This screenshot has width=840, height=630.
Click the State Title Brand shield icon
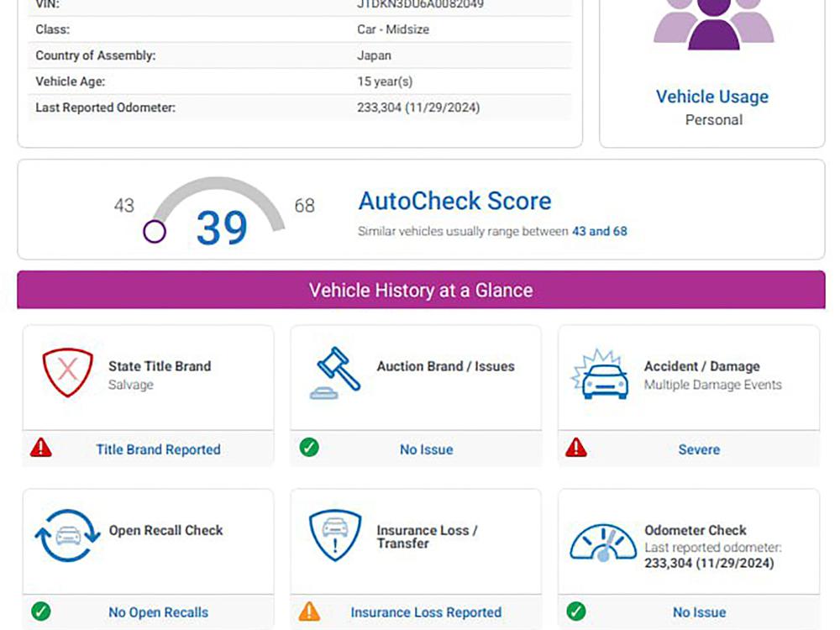[x=67, y=372]
